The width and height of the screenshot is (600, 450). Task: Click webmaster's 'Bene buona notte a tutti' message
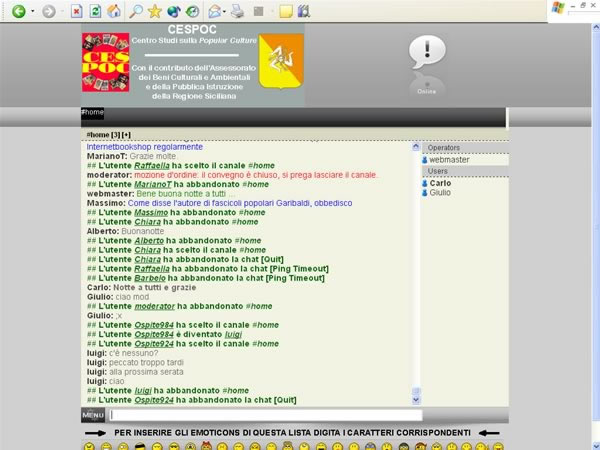coord(185,194)
